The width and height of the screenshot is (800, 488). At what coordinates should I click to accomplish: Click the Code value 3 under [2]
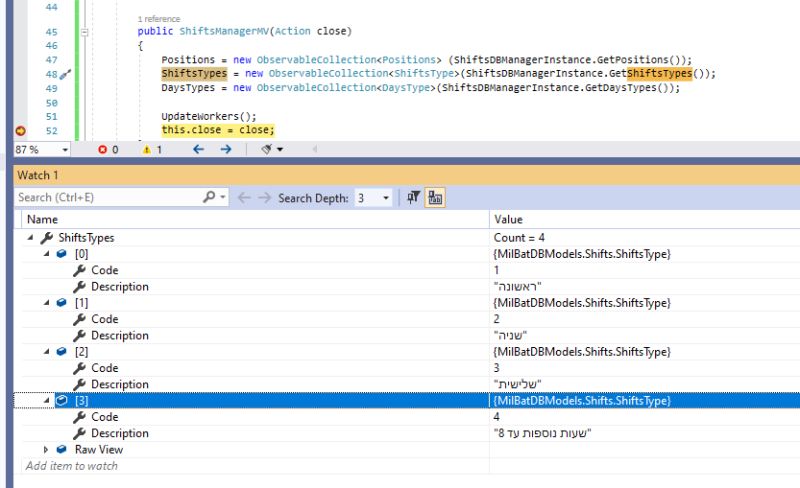[x=496, y=368]
